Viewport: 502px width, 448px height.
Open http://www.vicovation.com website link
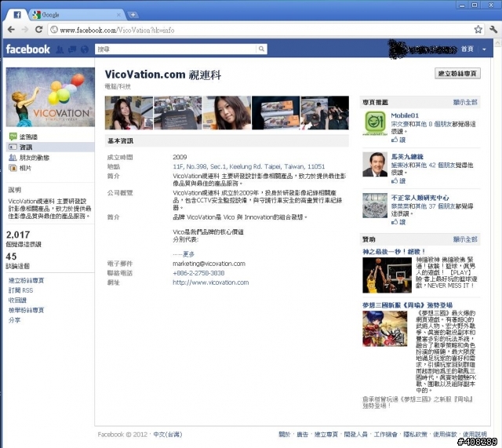click(211, 282)
